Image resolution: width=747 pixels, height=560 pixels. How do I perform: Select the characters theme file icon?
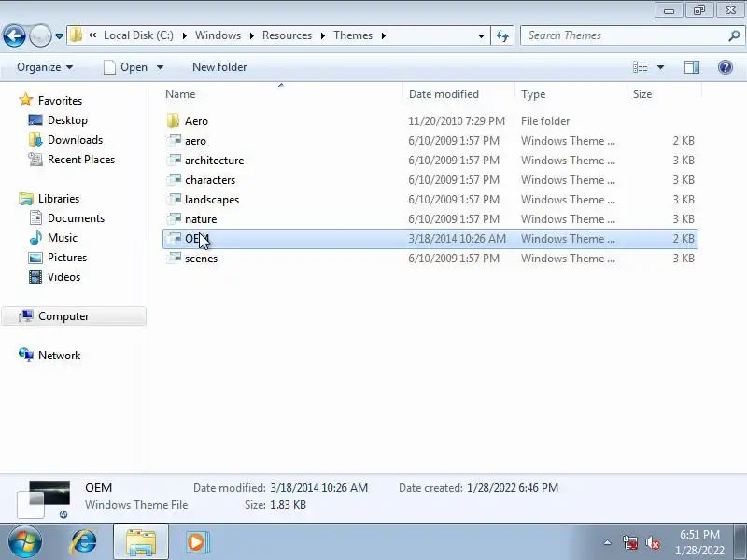tap(174, 179)
